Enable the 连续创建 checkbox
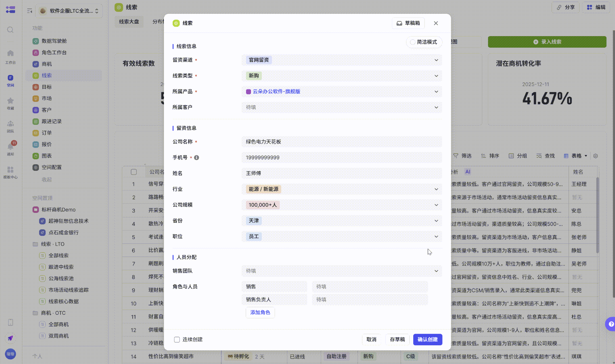The image size is (615, 364). 177,340
